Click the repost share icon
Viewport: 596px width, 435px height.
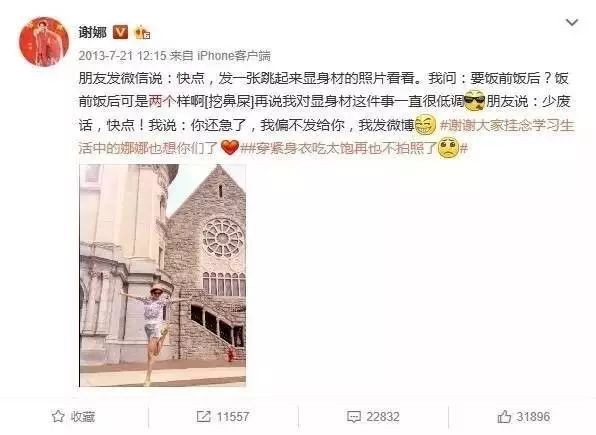pos(203,416)
